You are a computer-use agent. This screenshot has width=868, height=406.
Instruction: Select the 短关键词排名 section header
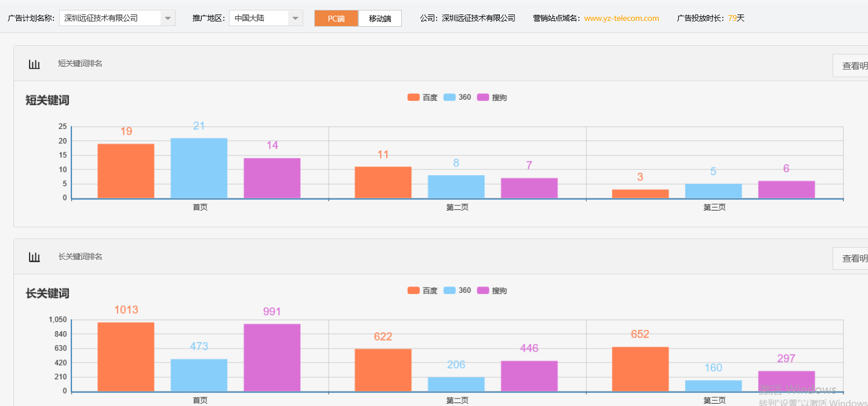[79, 64]
